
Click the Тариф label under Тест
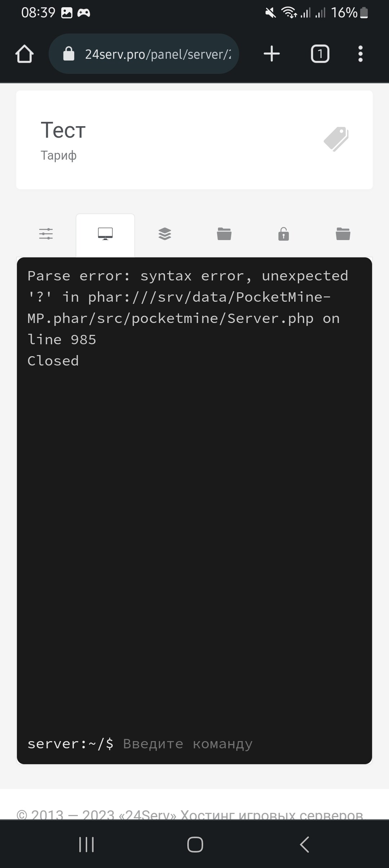point(58,155)
